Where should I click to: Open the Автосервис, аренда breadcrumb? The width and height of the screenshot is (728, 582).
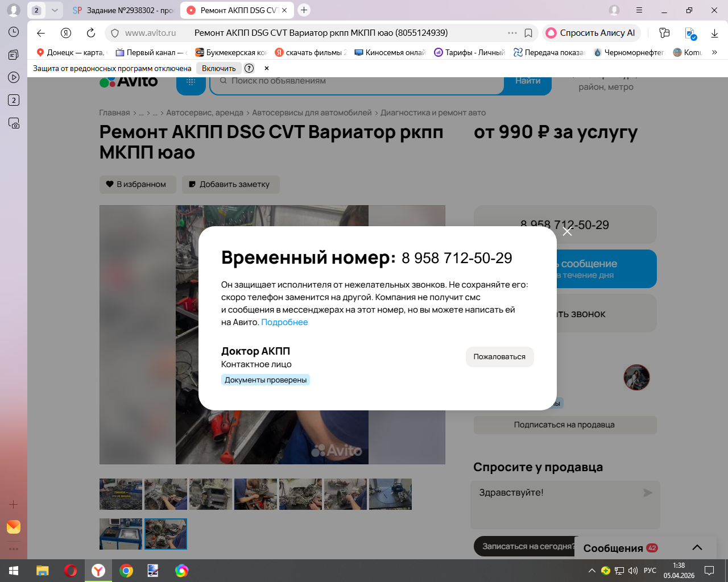(205, 113)
